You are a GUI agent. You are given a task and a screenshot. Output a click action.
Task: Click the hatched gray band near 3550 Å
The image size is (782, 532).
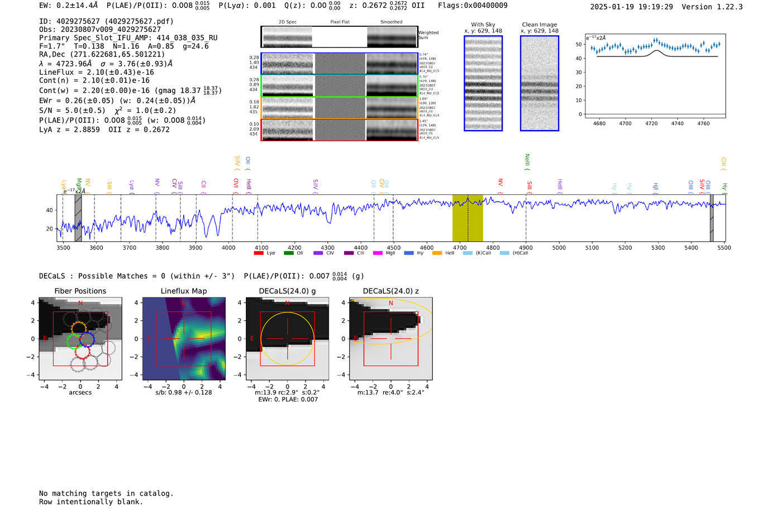[78, 218]
